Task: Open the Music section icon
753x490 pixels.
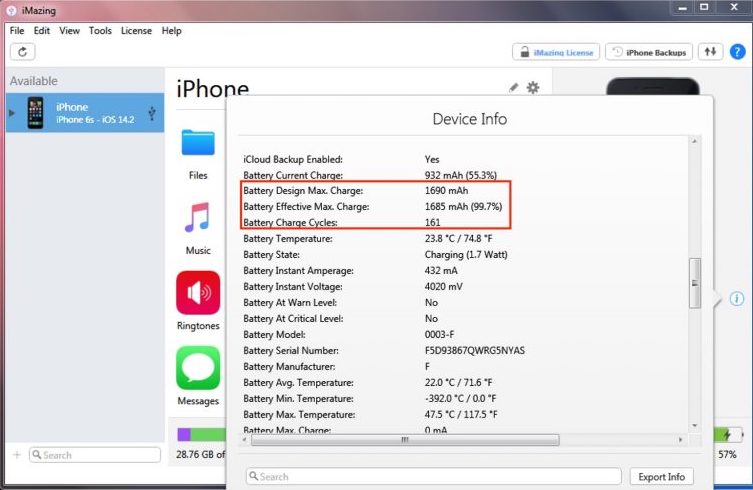Action: tap(198, 218)
